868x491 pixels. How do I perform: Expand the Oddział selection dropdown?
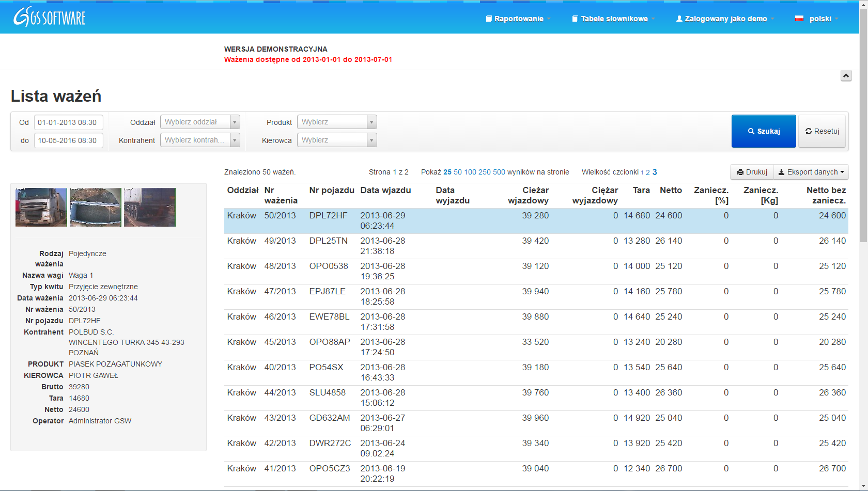(x=200, y=122)
